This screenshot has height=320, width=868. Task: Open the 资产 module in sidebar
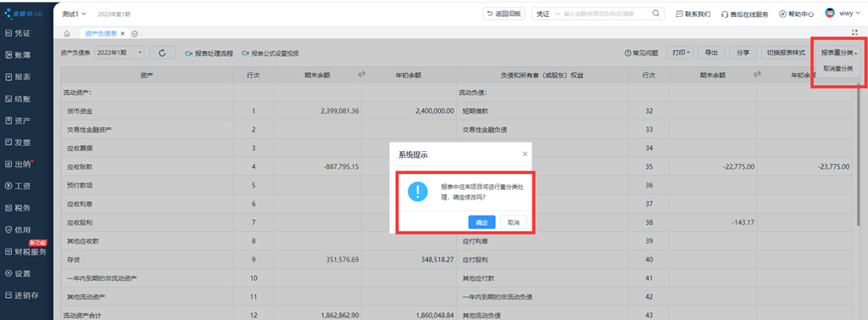click(x=18, y=121)
